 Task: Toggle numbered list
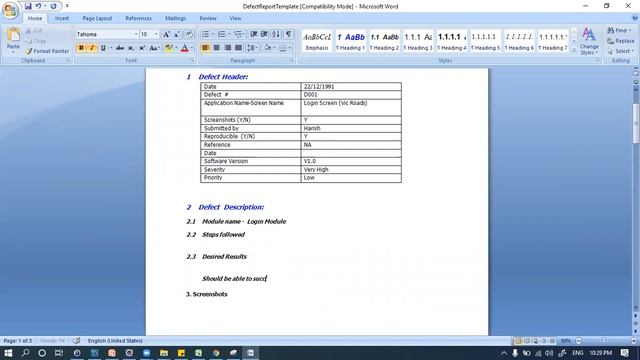coord(221,35)
